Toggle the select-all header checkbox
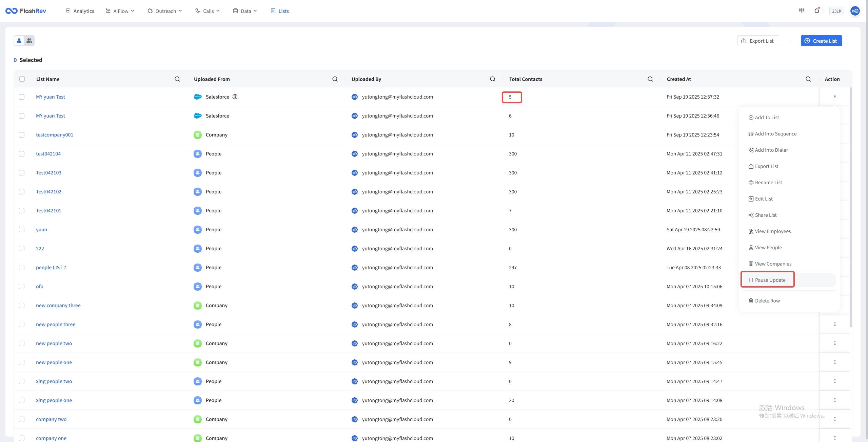 click(x=22, y=79)
